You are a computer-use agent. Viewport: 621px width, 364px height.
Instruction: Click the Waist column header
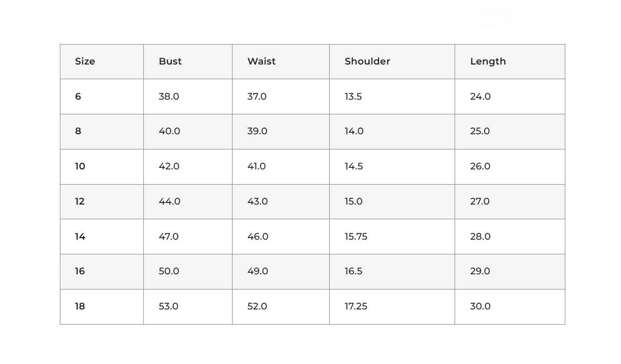[x=261, y=61]
